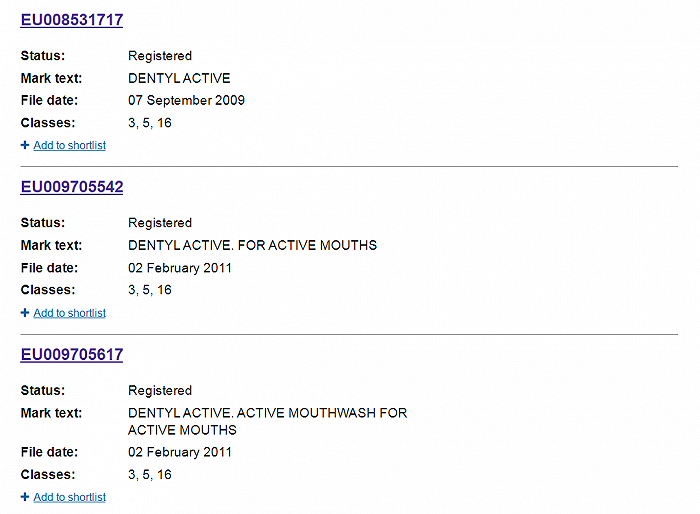The width and height of the screenshot is (700, 514).
Task: Click mark text of EU008531717 entry
Action: [179, 78]
